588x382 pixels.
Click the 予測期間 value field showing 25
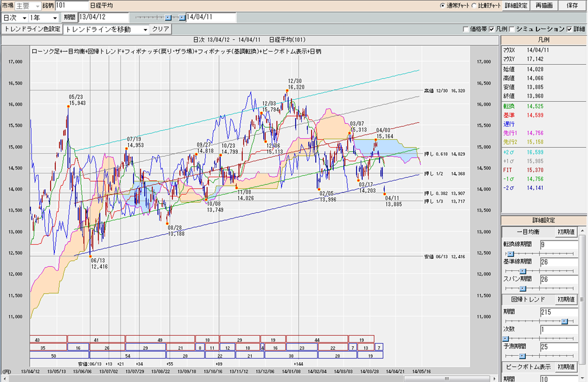[x=559, y=347]
